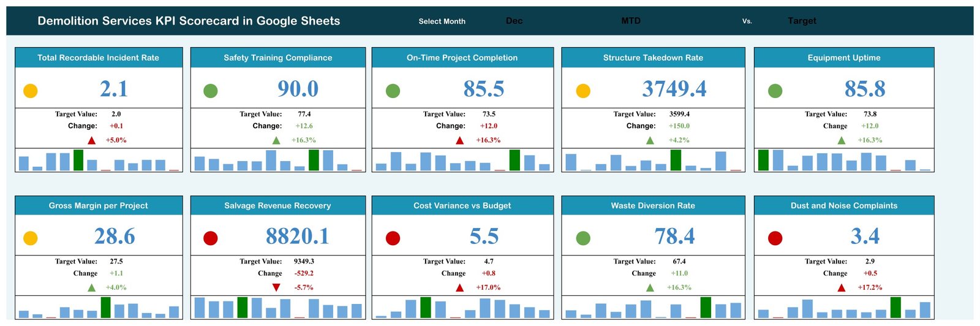Click the 90.0 training compliance value
This screenshot has width=980, height=326.
[x=298, y=89]
